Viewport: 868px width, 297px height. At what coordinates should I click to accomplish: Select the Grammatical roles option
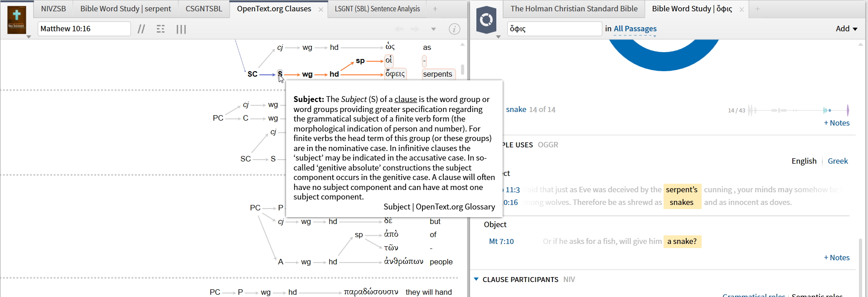click(754, 295)
